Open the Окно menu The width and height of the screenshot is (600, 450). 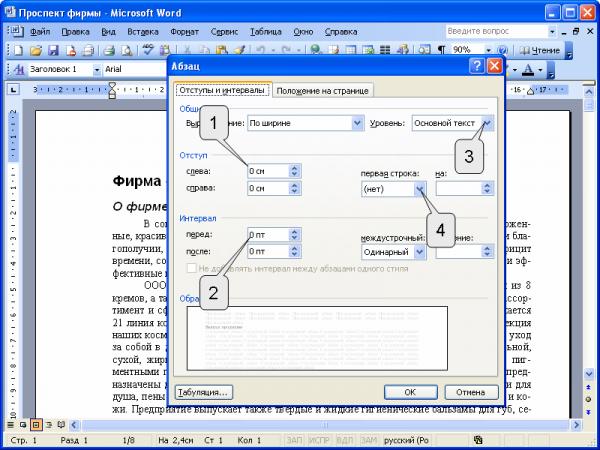click(303, 32)
